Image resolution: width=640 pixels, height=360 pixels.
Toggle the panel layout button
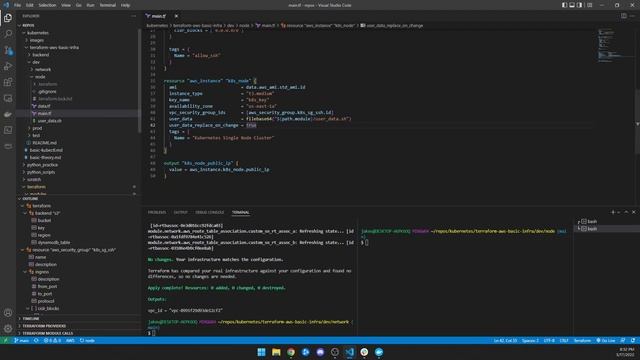(x=572, y=5)
